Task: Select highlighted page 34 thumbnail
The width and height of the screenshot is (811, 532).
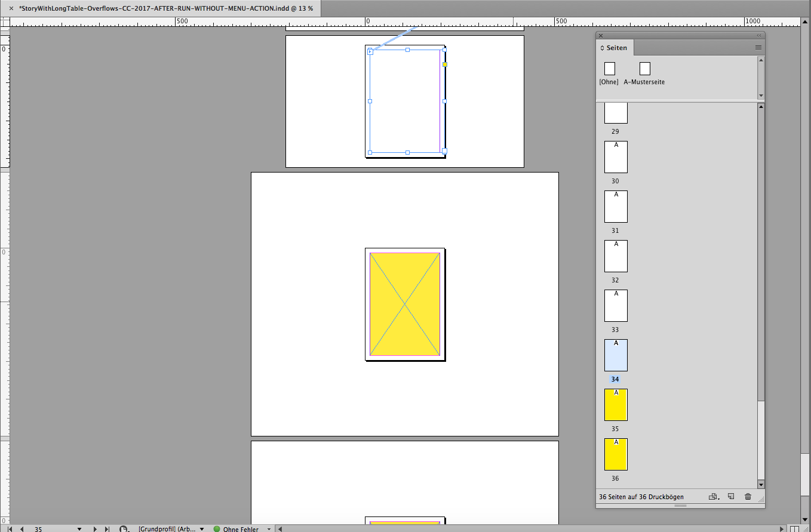Action: pos(616,355)
